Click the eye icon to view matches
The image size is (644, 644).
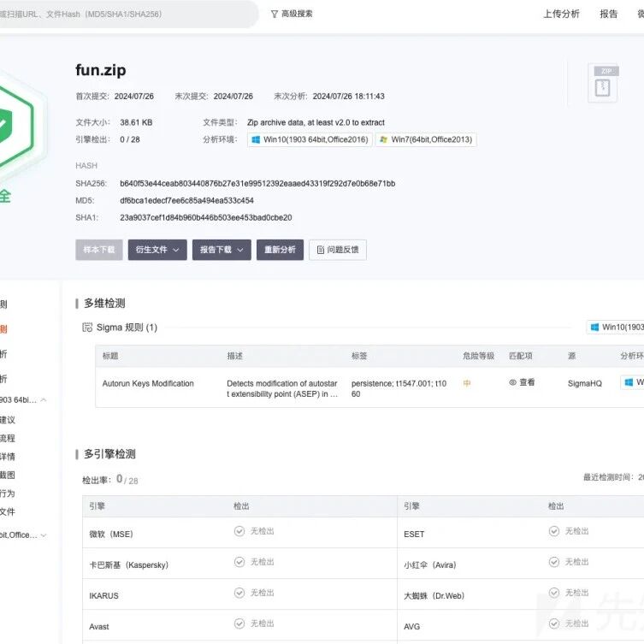point(512,382)
